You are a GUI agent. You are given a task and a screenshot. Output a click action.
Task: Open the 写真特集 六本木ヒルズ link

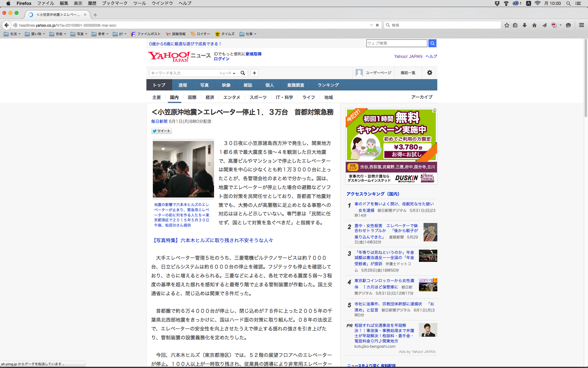(x=212, y=240)
